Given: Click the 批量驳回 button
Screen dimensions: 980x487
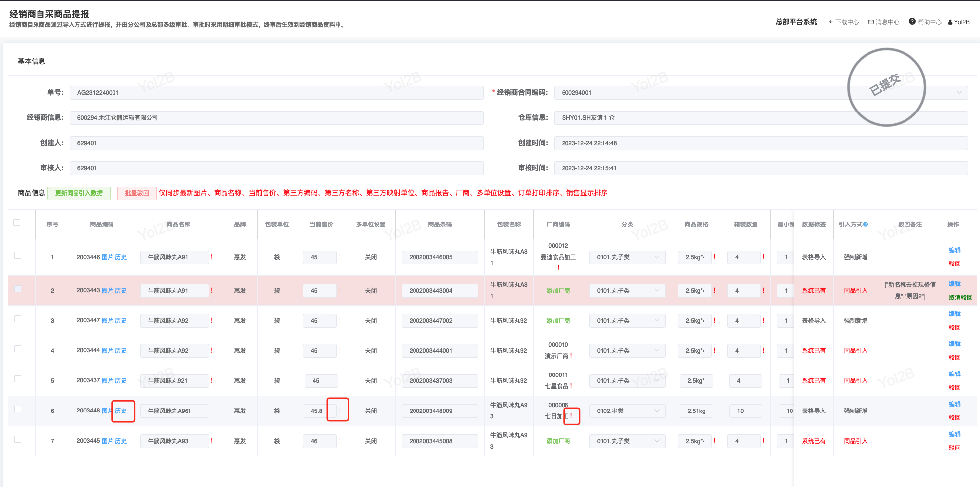Looking at the screenshot, I should pos(137,193).
